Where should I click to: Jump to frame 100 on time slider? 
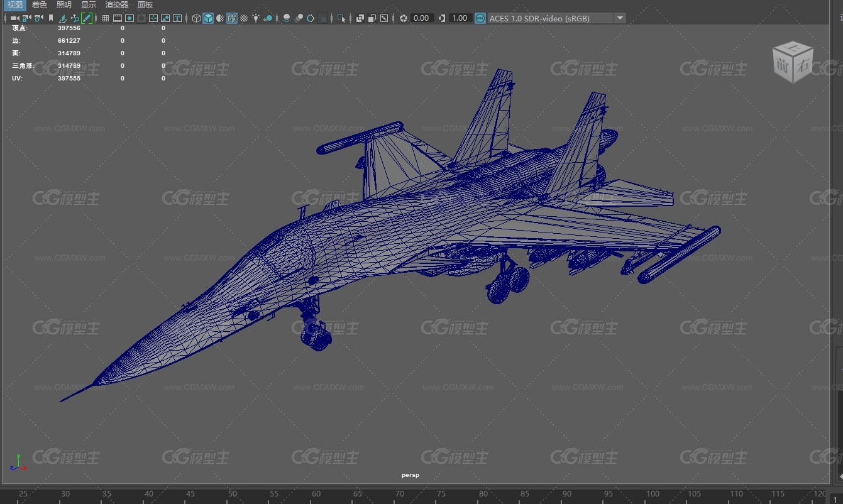[653, 494]
